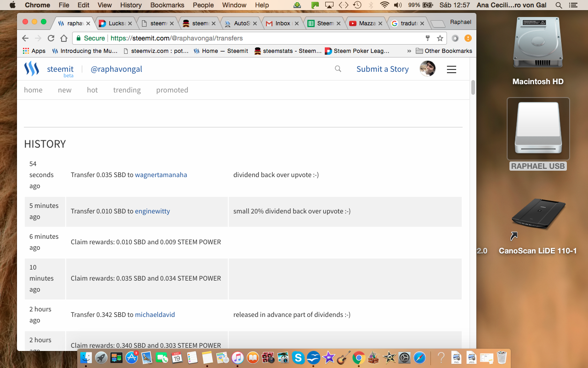The image size is (588, 368).
Task: Click the Time Machine menu bar icon
Action: (x=357, y=5)
